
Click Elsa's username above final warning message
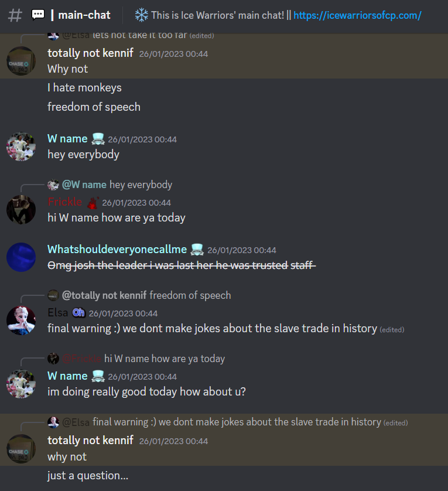pos(57,312)
